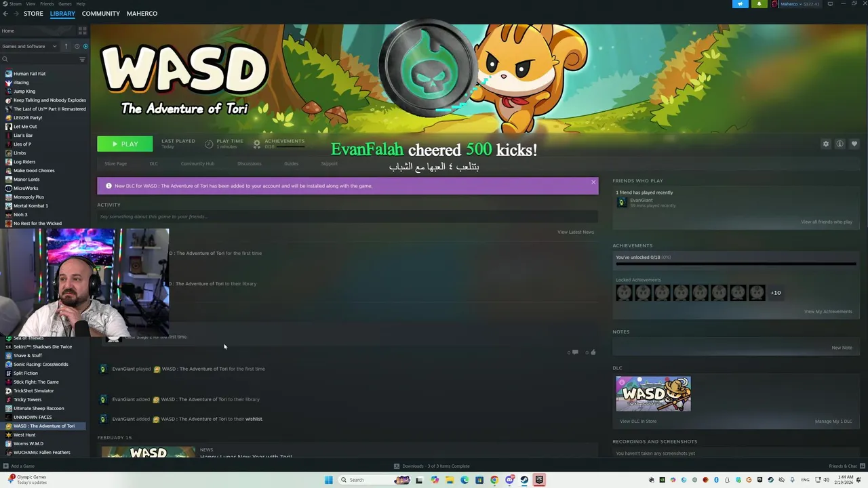This screenshot has height=488, width=868.
Task: Open Manage My 1 DLC
Action: 833,422
